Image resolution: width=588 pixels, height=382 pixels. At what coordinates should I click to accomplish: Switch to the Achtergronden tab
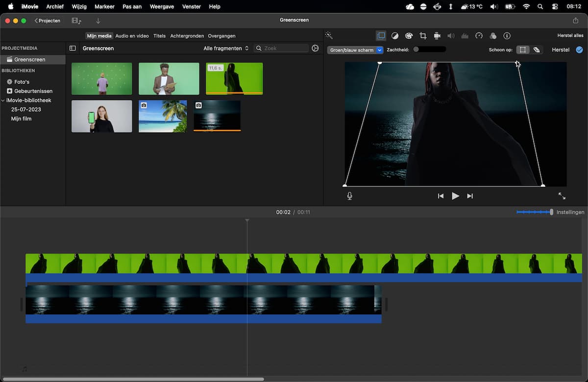187,36
